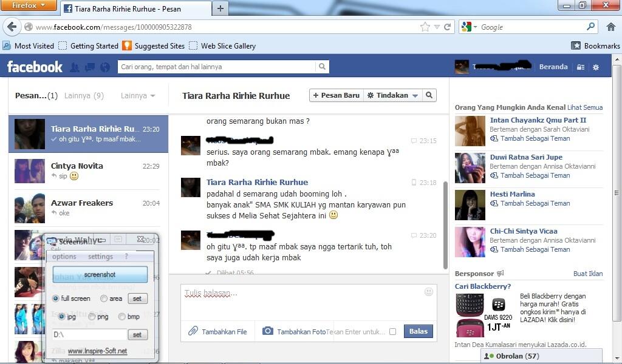This screenshot has width=622, height=364.
Task: Open Facebook messages icon in top bar
Action: click(x=90, y=67)
